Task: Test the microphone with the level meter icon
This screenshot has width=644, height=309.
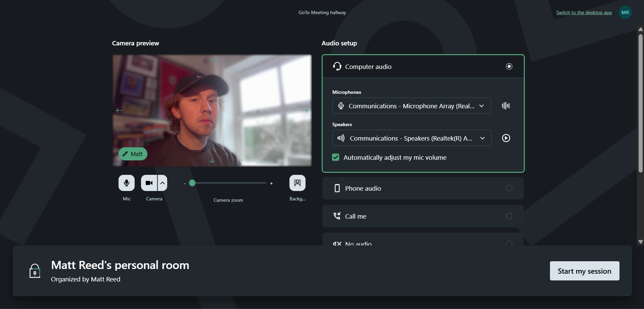Action: point(506,106)
